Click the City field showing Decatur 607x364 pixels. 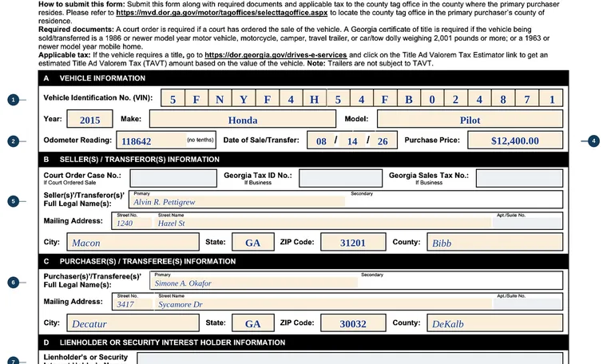tap(133, 322)
